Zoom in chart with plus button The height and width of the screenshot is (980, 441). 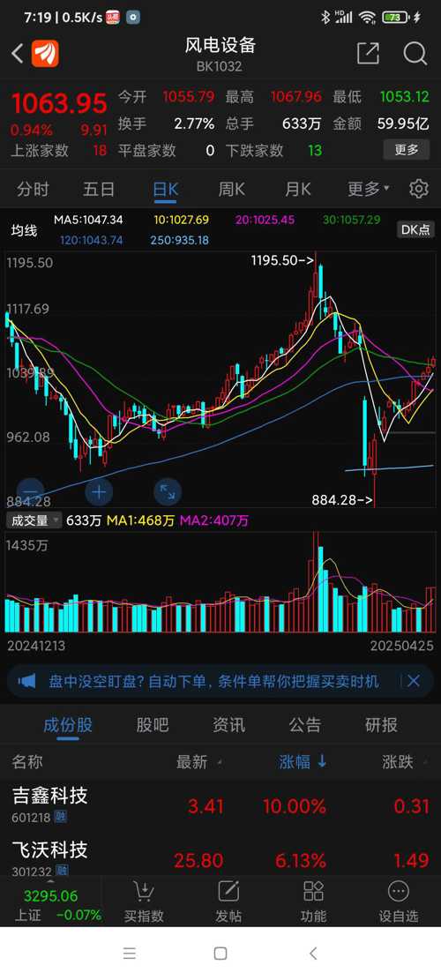[99, 492]
